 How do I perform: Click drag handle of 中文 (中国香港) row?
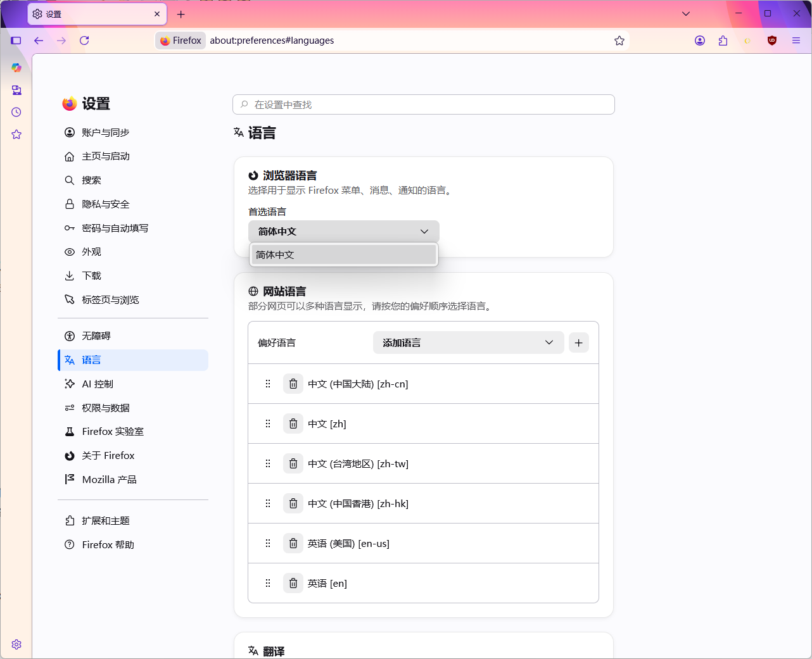tap(268, 503)
